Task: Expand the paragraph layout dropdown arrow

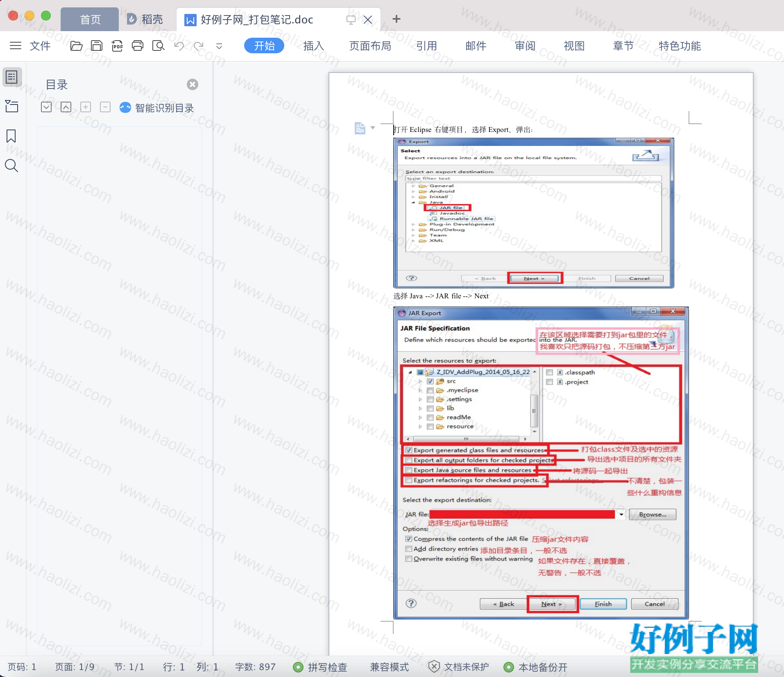Action: point(373,128)
